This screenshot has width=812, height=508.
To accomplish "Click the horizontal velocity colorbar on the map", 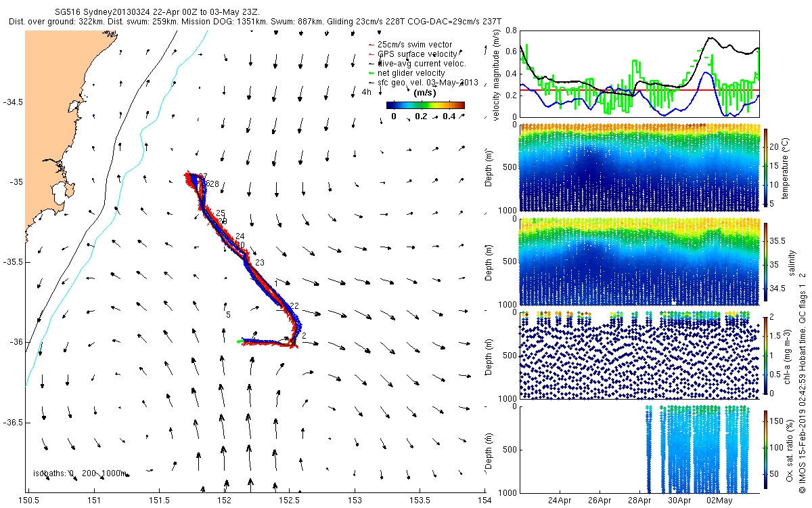I will tap(425, 105).
